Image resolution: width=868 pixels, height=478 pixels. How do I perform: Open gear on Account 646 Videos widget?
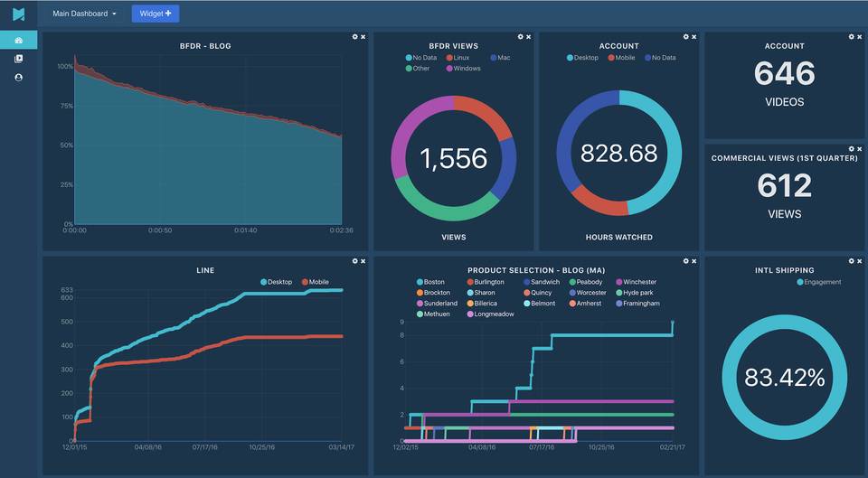tap(852, 37)
